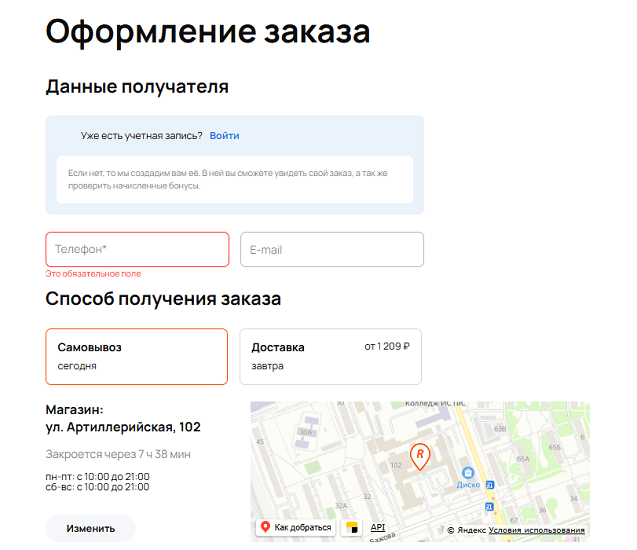This screenshot has height=550, width=637.
Task: Click lower bus stop icon on map
Action: [489, 507]
